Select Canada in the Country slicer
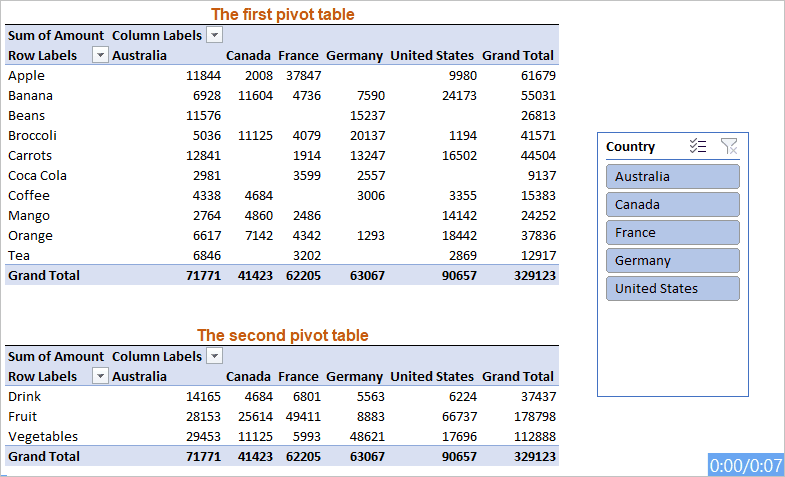Image resolution: width=785 pixels, height=477 pixels. (672, 205)
